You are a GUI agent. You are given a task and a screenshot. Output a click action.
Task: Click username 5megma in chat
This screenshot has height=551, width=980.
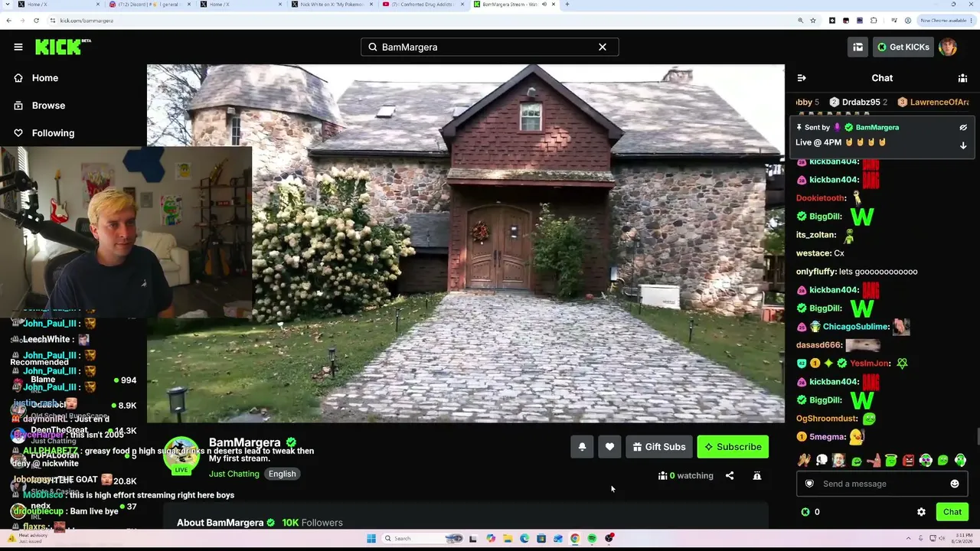pyautogui.click(x=827, y=437)
